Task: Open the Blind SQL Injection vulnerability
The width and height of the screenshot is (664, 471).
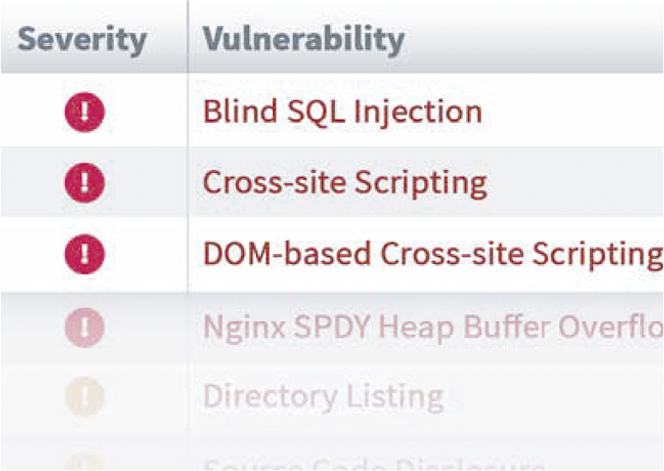Action: [x=342, y=112]
